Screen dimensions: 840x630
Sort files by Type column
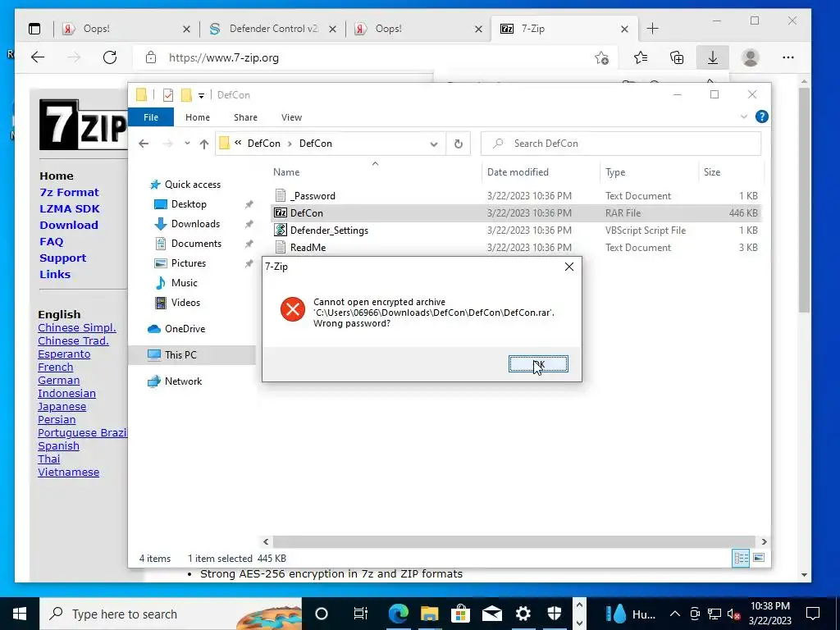coord(615,172)
